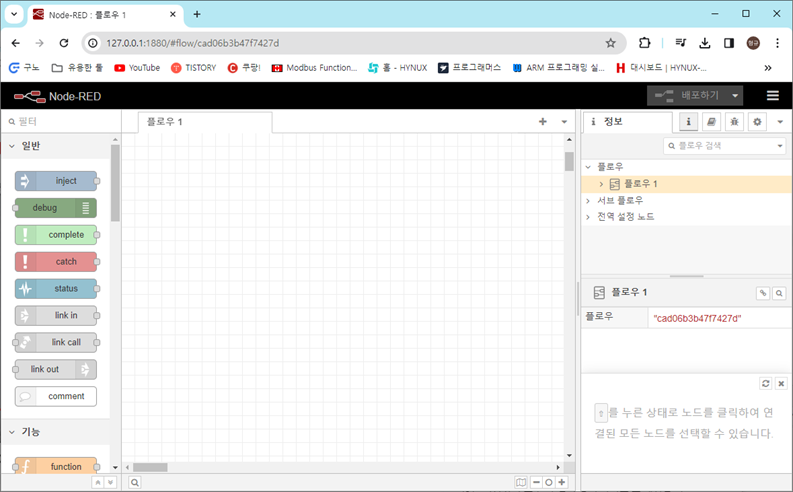793x492 pixels.
Task: Click the 플로우 검색 search field
Action: click(x=720, y=146)
